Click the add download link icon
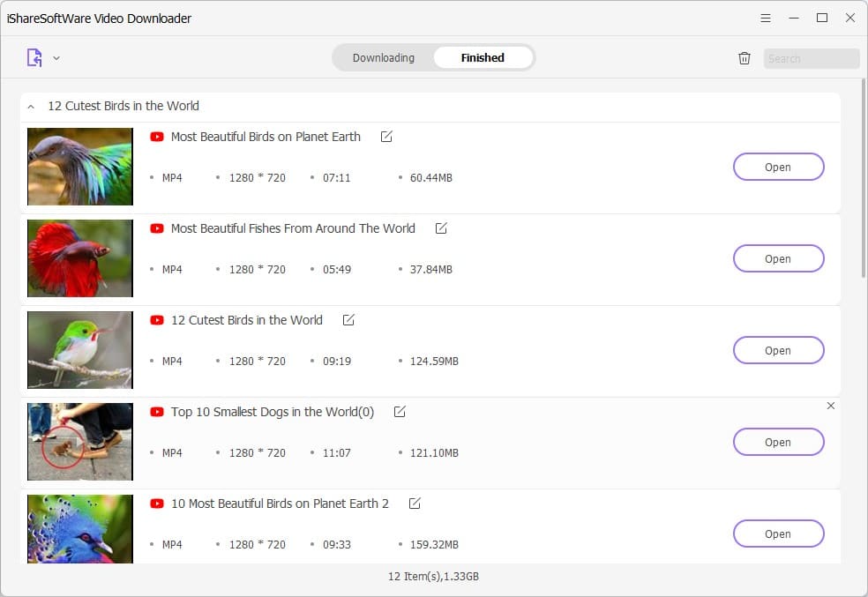Image resolution: width=868 pixels, height=597 pixels. (x=33, y=56)
